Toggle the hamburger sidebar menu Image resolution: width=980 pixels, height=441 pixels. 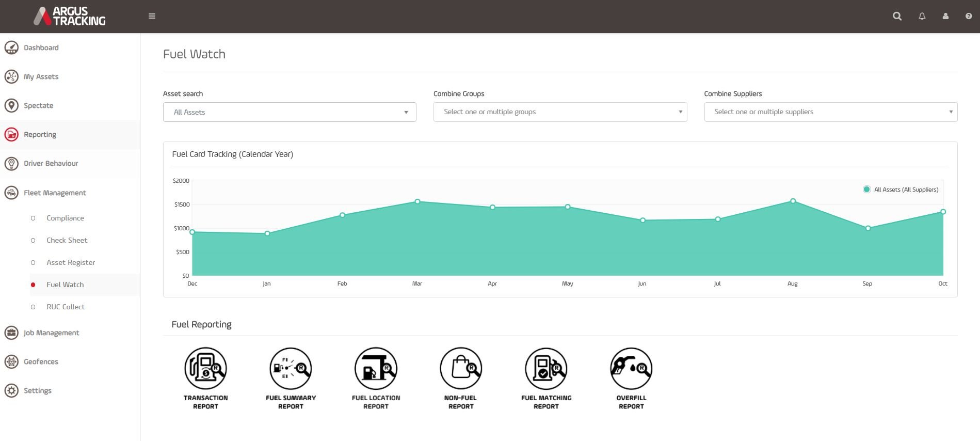tap(152, 16)
